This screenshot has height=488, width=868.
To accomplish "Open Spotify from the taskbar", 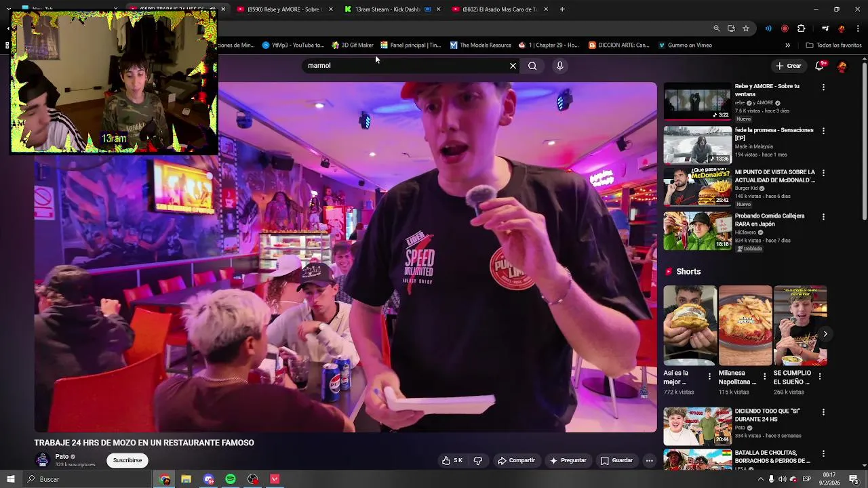I will 231,479.
